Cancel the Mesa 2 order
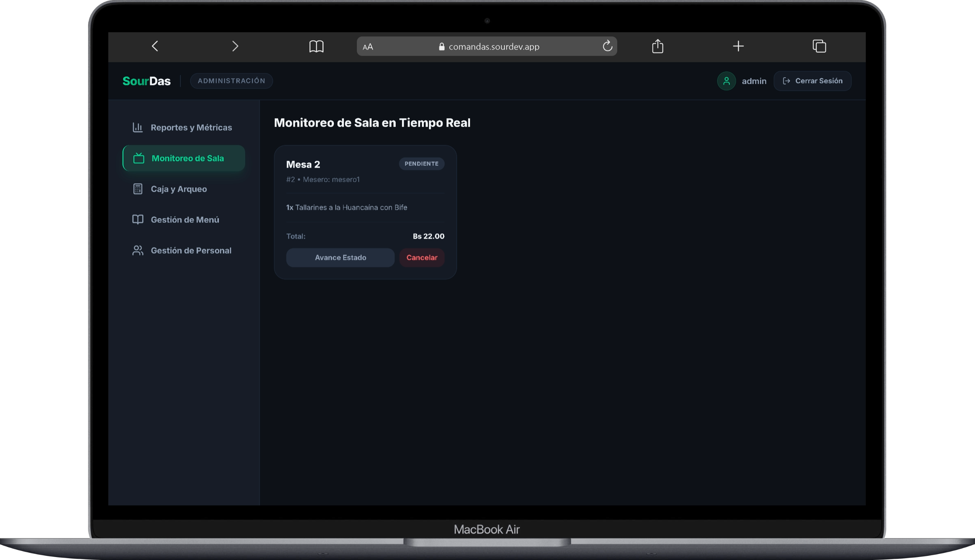Image resolution: width=975 pixels, height=560 pixels. [x=422, y=258]
